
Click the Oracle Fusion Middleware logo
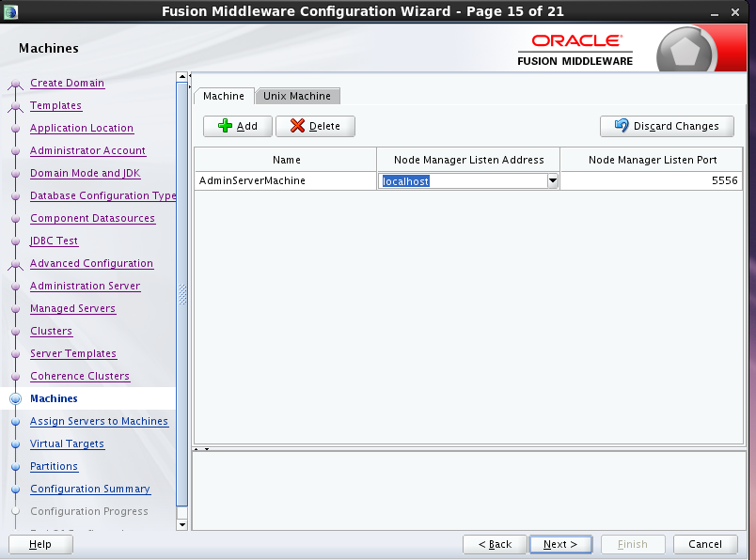coord(576,48)
